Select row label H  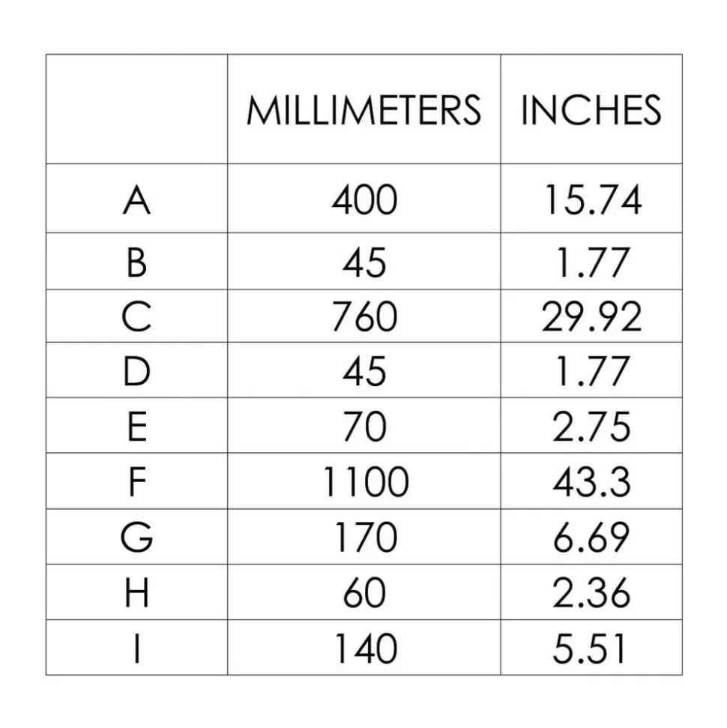point(136,592)
